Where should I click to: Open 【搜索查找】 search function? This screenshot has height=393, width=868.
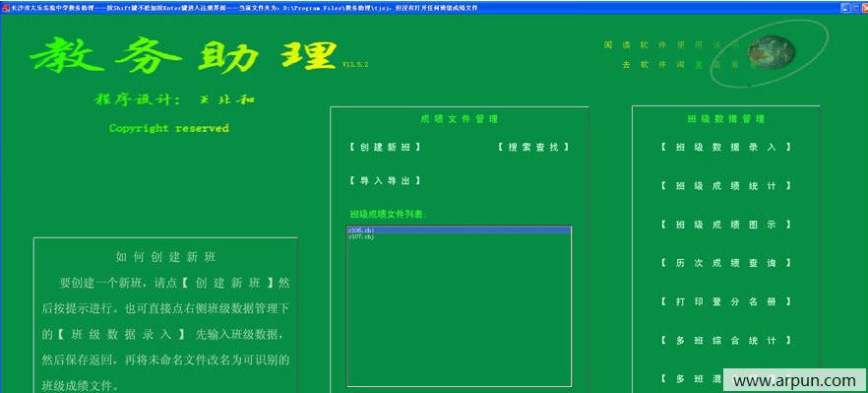[x=533, y=148]
